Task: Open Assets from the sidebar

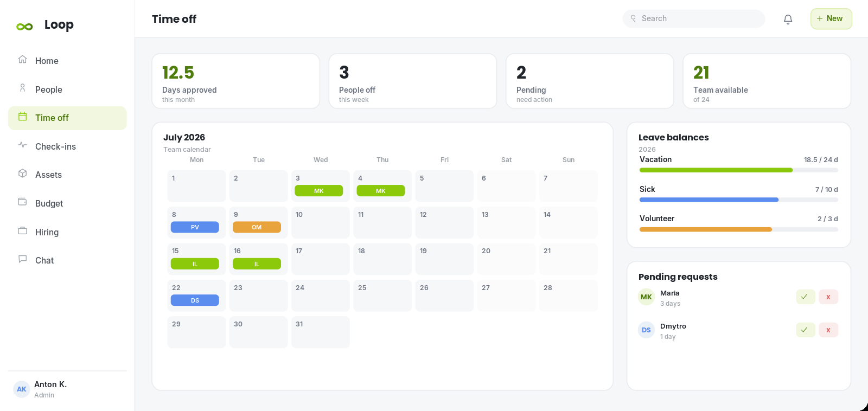Action: pyautogui.click(x=67, y=175)
